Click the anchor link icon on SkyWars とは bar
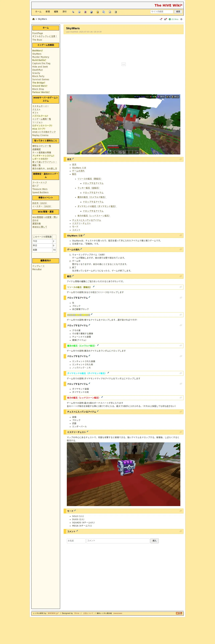This screenshot has width=215, height=644. coord(181,236)
